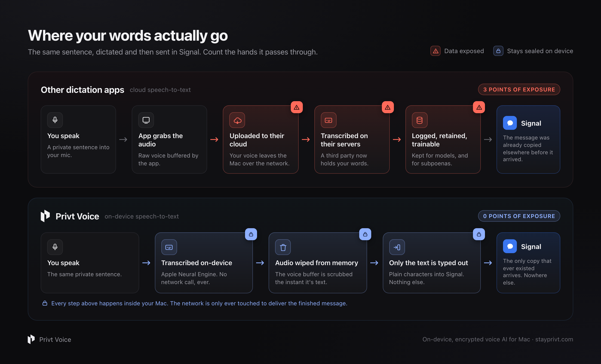Click the Data exposed legend label

(464, 51)
